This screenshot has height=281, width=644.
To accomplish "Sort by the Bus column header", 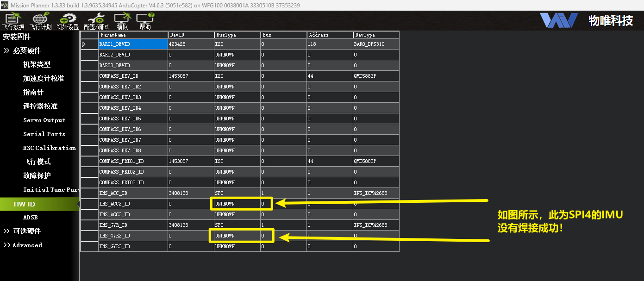I will click(283, 35).
